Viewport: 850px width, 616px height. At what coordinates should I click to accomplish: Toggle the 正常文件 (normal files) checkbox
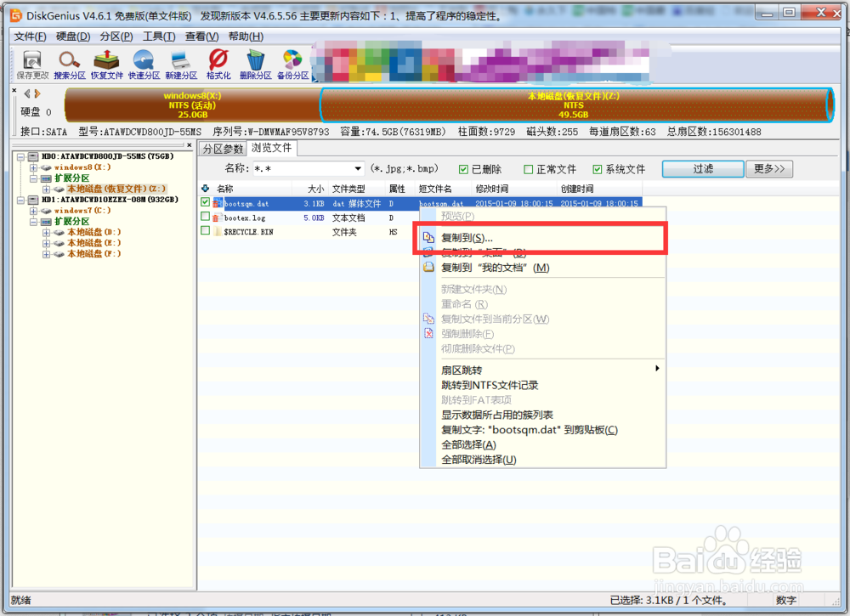point(528,170)
